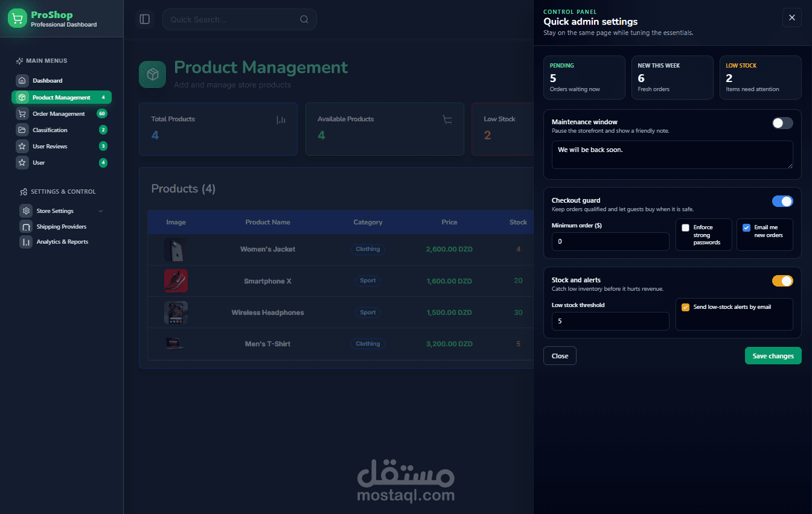Click the Analytics & Reports chart icon
Image resolution: width=812 pixels, height=514 pixels.
[26, 242]
